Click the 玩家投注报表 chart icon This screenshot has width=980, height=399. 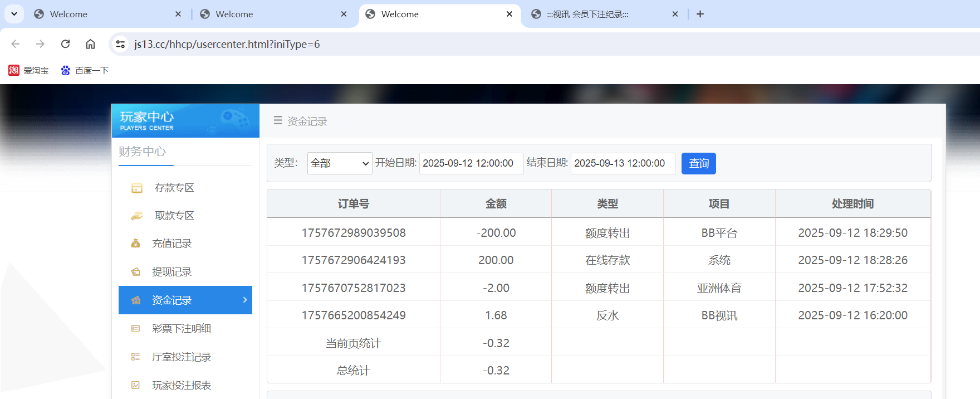135,385
